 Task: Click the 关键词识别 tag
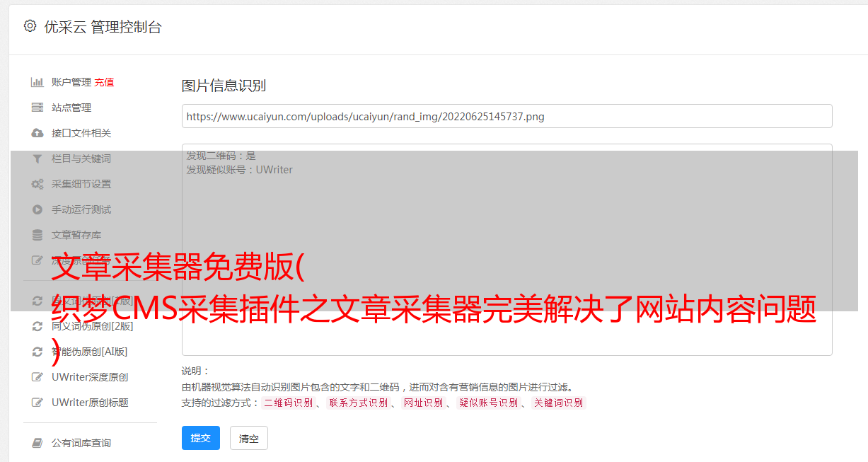(x=559, y=403)
